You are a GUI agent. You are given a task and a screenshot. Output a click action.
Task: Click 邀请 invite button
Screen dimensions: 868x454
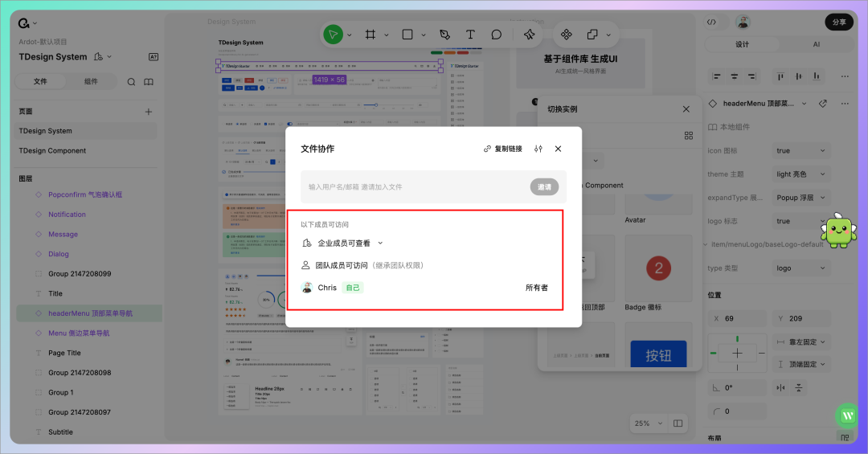click(x=544, y=187)
